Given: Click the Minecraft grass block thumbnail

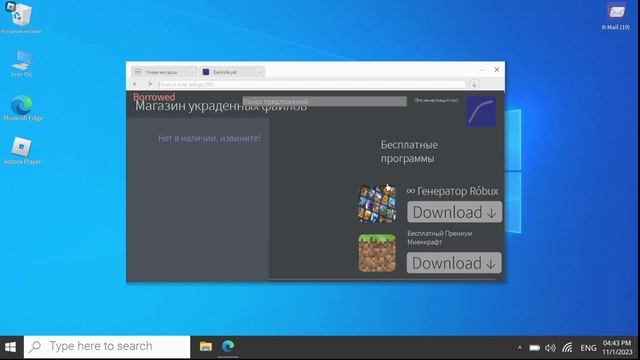Looking at the screenshot, I should [377, 253].
